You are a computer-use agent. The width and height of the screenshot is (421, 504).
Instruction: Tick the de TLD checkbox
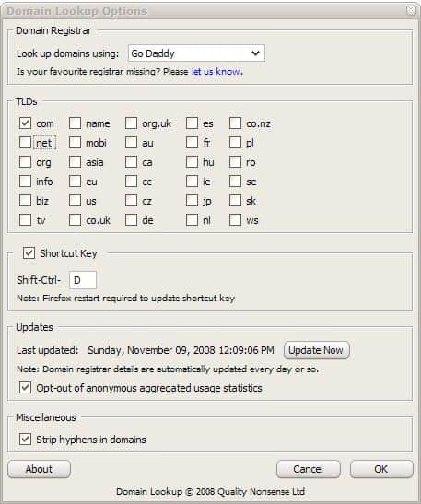131,220
